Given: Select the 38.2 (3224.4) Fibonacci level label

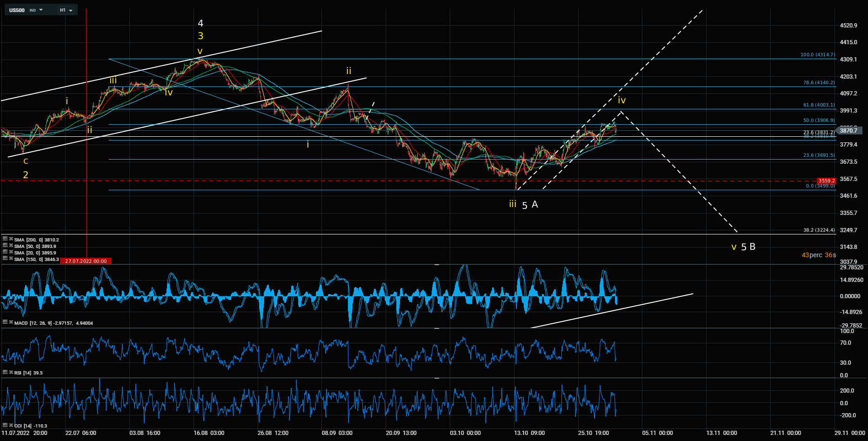Looking at the screenshot, I should [x=819, y=230].
